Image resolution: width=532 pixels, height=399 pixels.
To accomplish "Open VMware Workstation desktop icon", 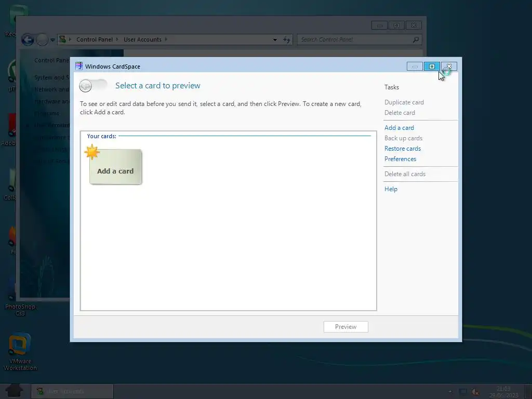I will pyautogui.click(x=20, y=352).
